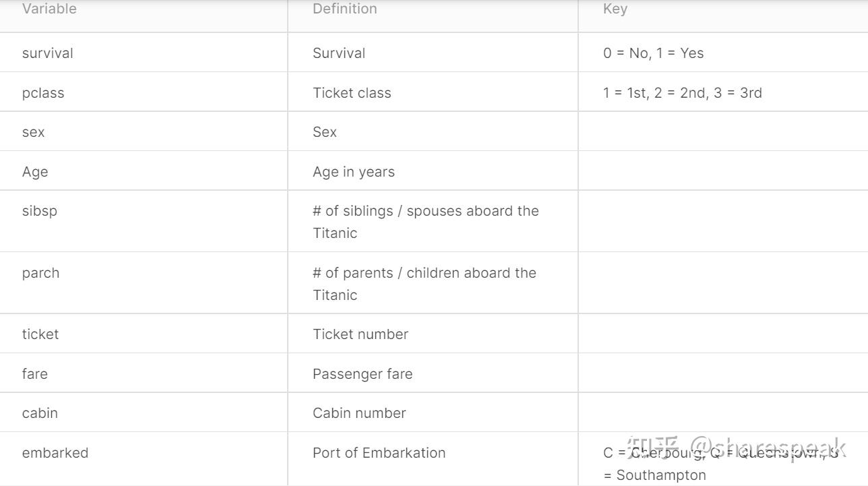Click the "Definition" column header
Screen dimensions: 868x486
point(344,9)
